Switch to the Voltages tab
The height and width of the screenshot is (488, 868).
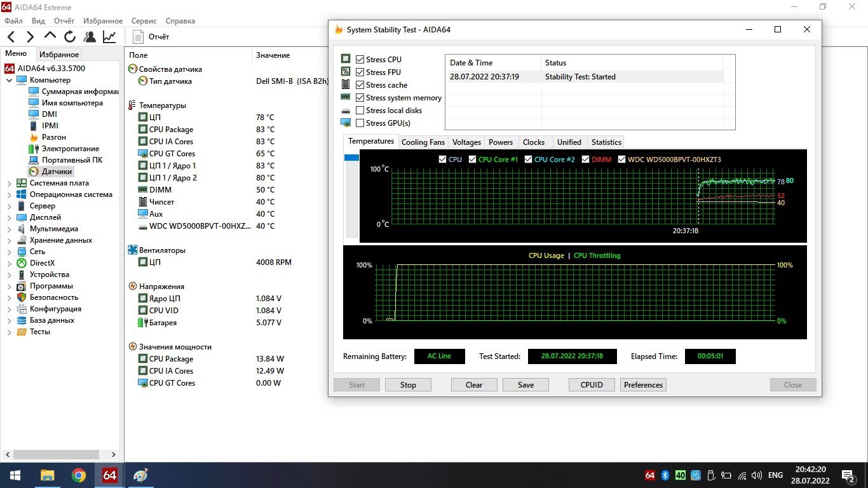click(x=466, y=142)
